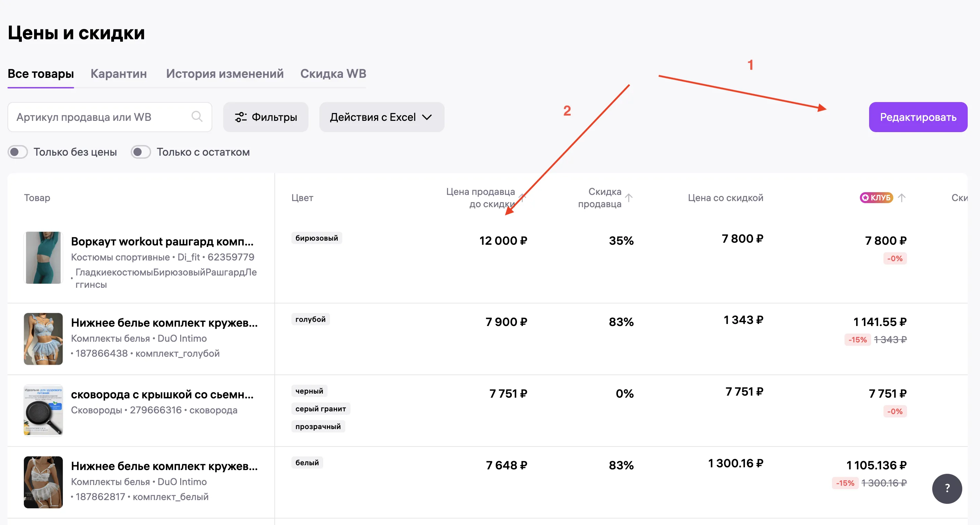
Task: Open the Фильтры button
Action: tap(265, 117)
